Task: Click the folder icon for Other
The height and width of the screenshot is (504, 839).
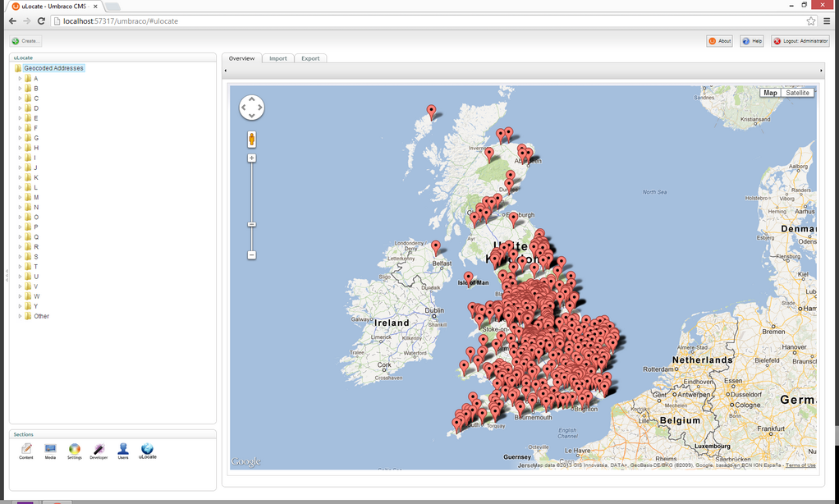Action: [x=28, y=316]
